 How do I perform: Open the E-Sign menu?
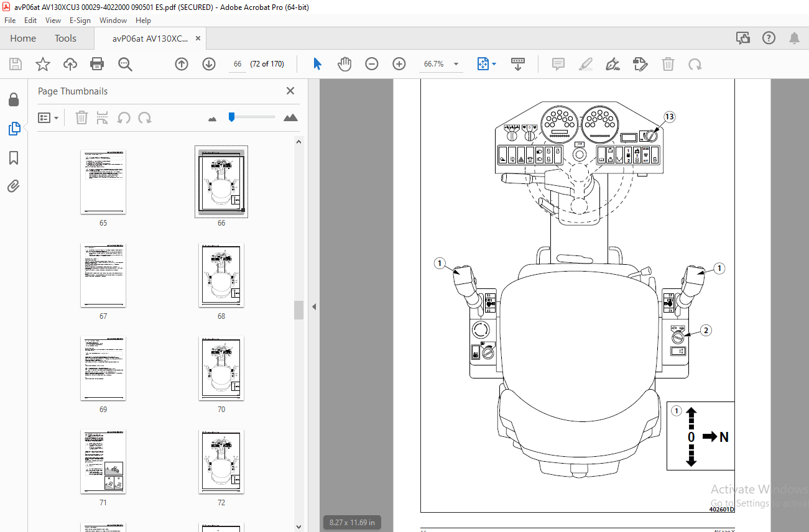tap(80, 21)
